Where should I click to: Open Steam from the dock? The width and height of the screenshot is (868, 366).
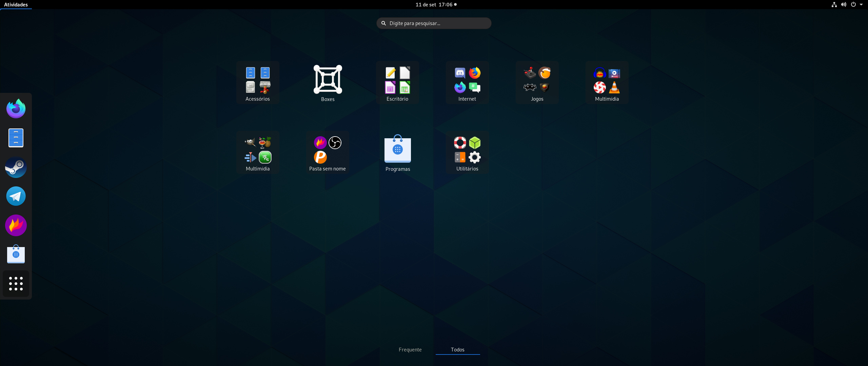(16, 167)
